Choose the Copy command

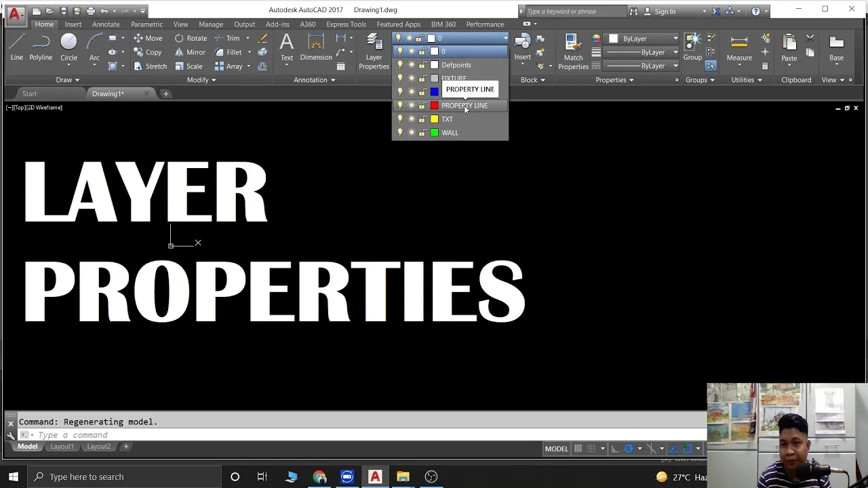(x=148, y=52)
